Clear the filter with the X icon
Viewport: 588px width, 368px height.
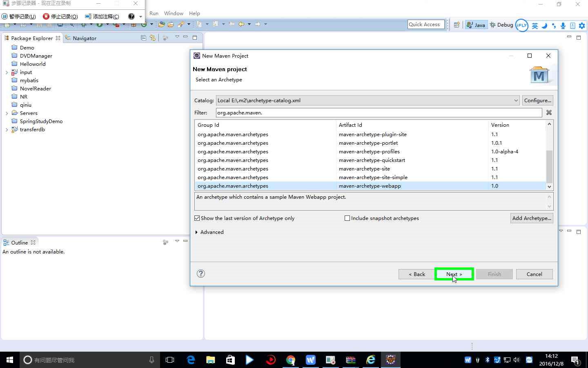[x=549, y=112]
